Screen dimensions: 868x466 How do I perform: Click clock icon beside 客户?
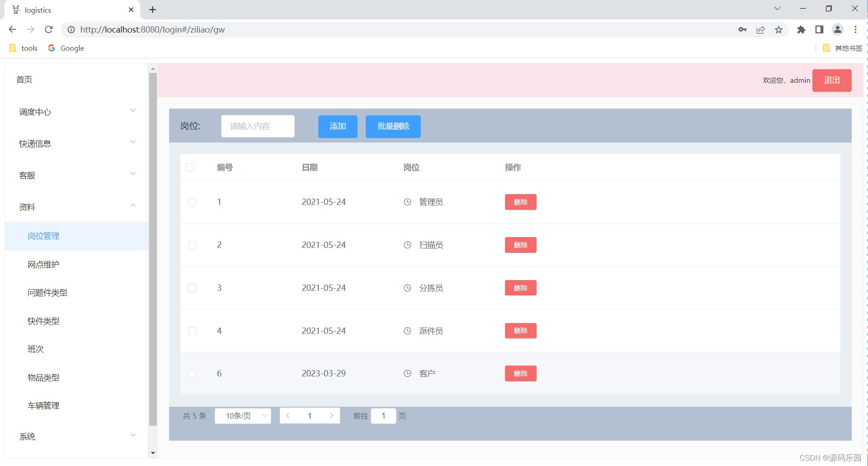tap(407, 373)
